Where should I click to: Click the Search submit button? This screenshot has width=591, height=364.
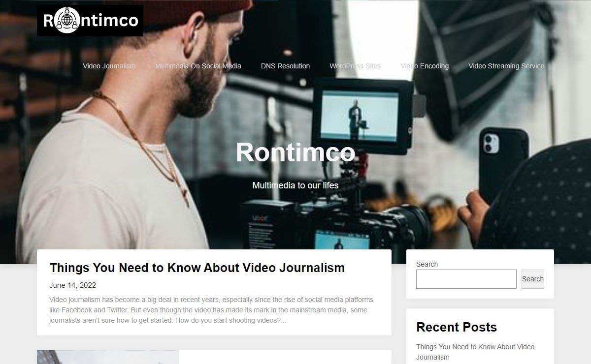533,279
